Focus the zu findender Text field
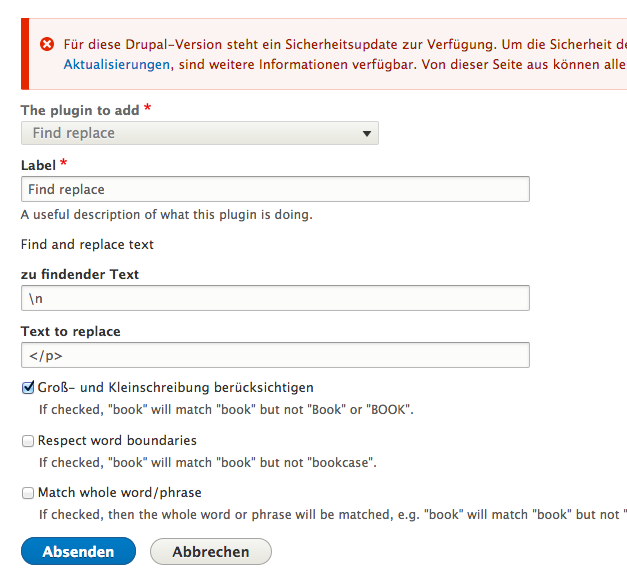Screen dimensions: 627x581 point(275,298)
